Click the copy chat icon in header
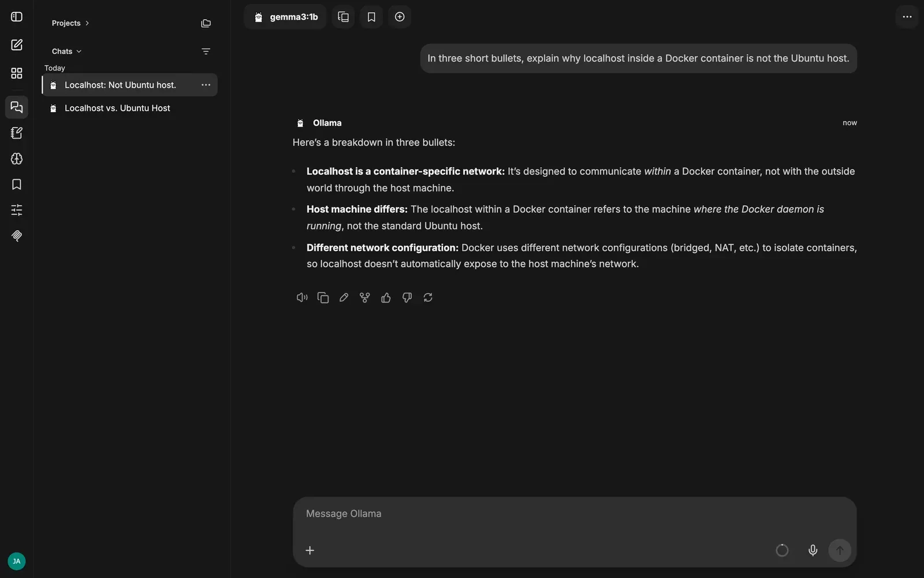This screenshot has height=578, width=924. click(x=343, y=17)
